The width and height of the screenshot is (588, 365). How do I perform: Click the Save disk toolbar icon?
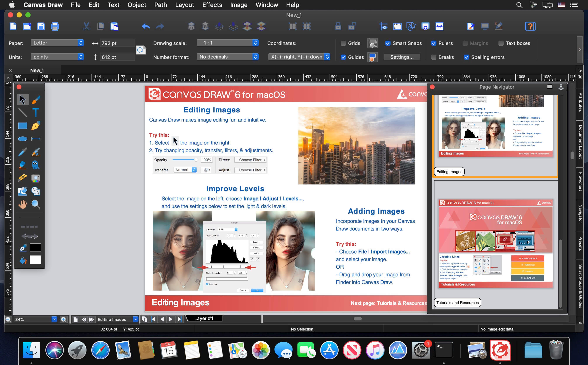coord(41,26)
